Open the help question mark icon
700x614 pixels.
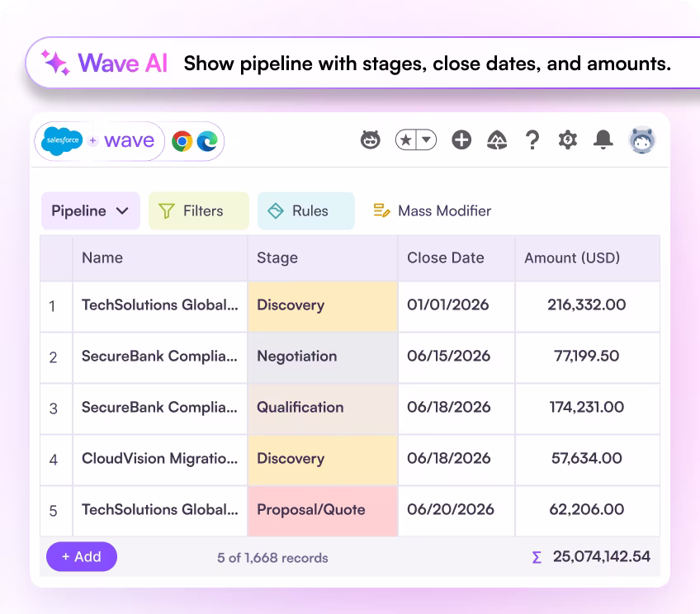coord(532,140)
